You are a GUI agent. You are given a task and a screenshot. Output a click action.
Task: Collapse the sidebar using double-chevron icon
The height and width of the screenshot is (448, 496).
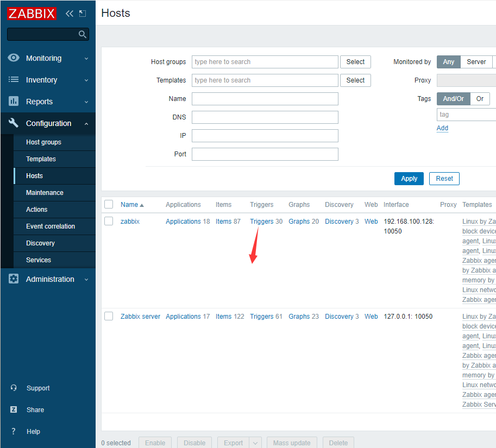[x=70, y=14]
